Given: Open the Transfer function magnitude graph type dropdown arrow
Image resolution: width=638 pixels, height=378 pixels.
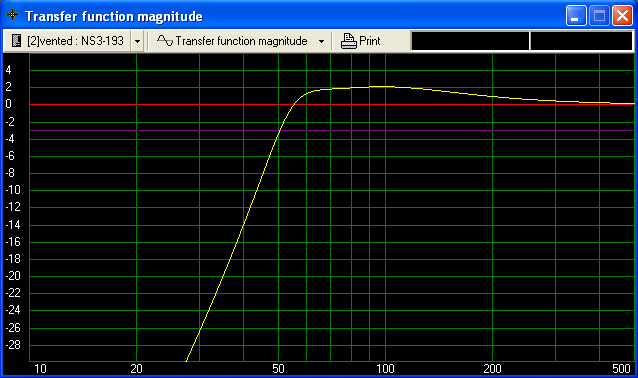Looking at the screenshot, I should point(321,41).
